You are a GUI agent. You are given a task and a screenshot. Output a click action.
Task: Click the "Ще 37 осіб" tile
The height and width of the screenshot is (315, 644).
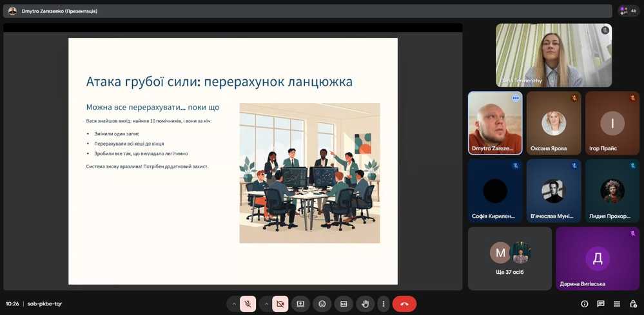pos(509,258)
